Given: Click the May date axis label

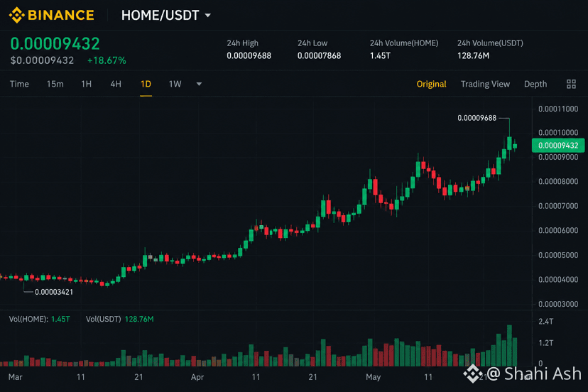Looking at the screenshot, I should pyautogui.click(x=373, y=377).
